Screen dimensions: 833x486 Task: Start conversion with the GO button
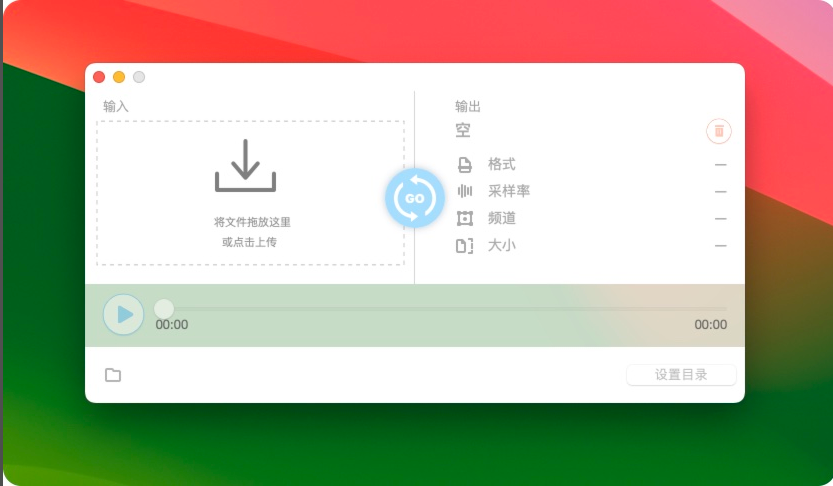click(415, 198)
